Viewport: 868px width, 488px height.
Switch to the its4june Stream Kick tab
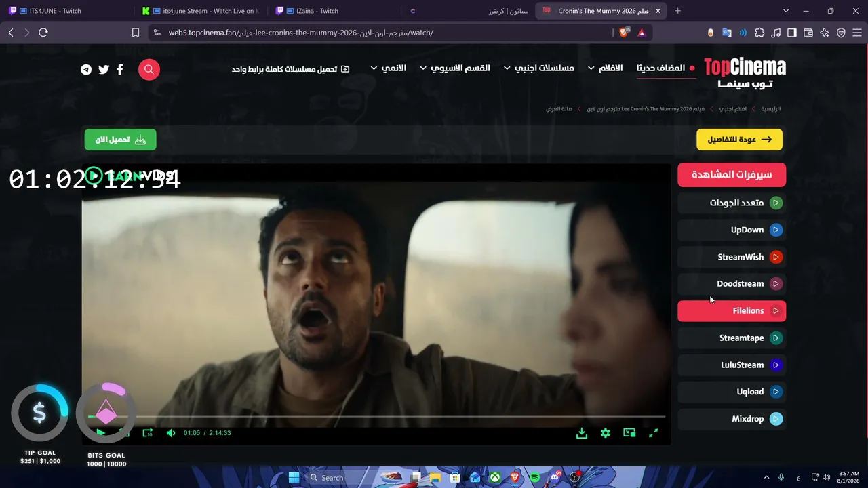click(203, 11)
